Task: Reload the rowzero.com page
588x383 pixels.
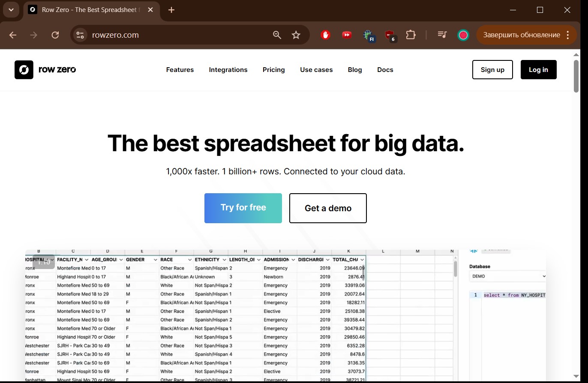Action: 55,35
